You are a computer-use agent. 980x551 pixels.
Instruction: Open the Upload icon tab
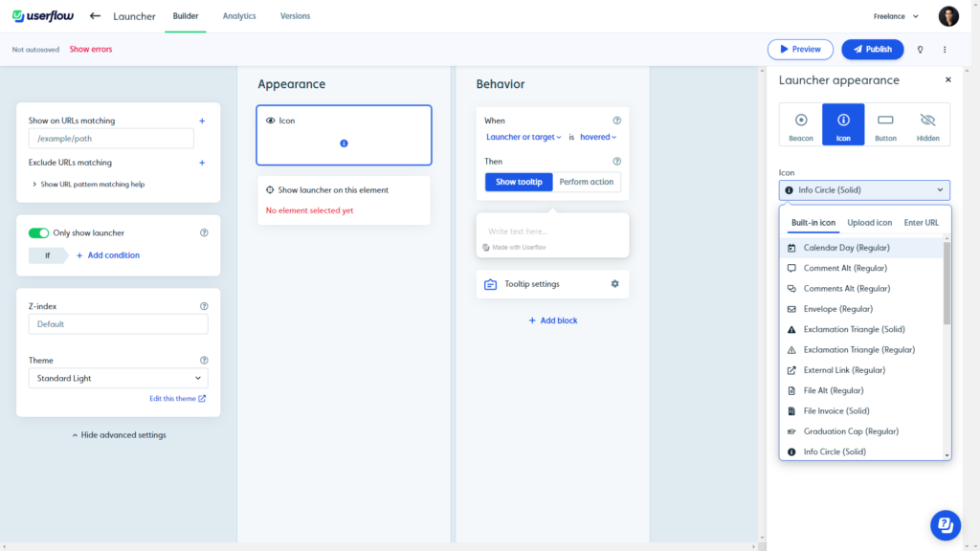pyautogui.click(x=869, y=222)
